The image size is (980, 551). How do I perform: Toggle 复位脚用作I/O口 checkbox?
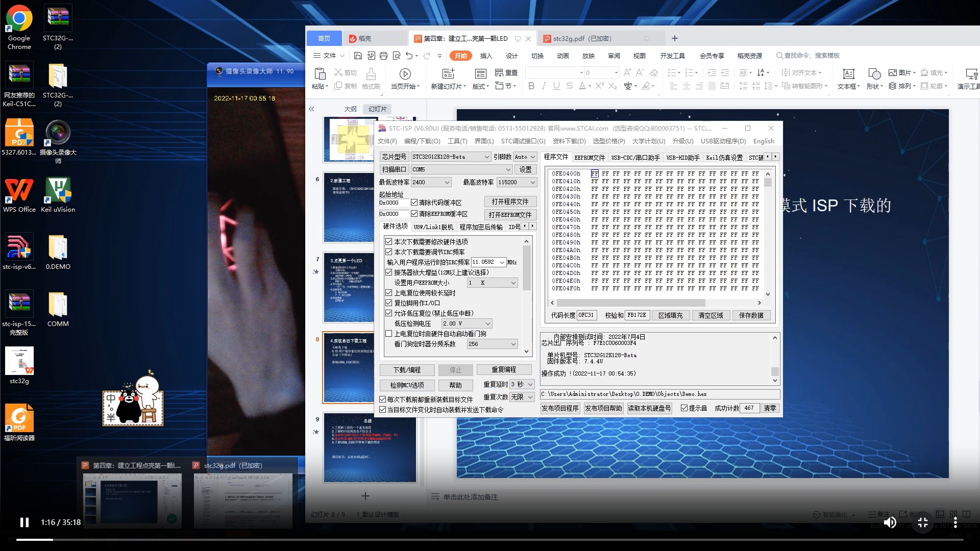point(389,303)
